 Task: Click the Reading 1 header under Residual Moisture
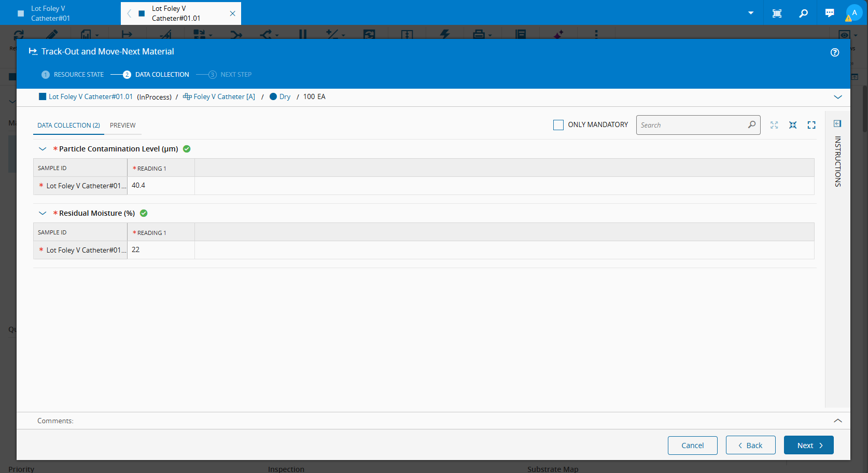click(161, 232)
